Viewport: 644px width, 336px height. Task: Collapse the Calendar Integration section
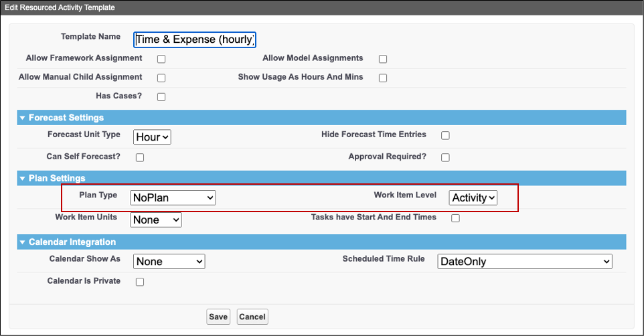[23, 242]
